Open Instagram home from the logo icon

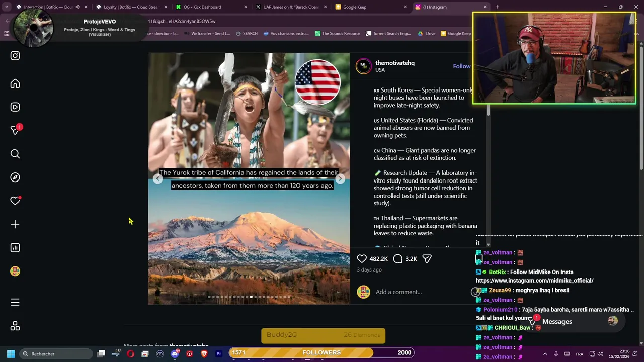point(15,56)
